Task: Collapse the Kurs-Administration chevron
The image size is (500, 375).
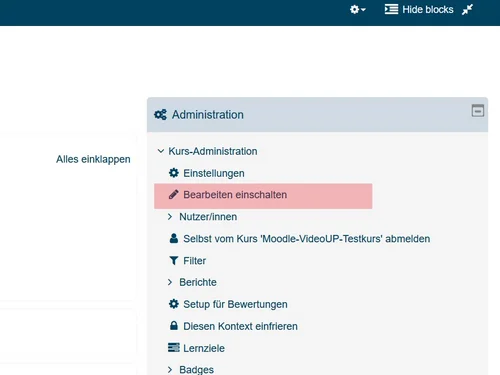Action: 161,151
